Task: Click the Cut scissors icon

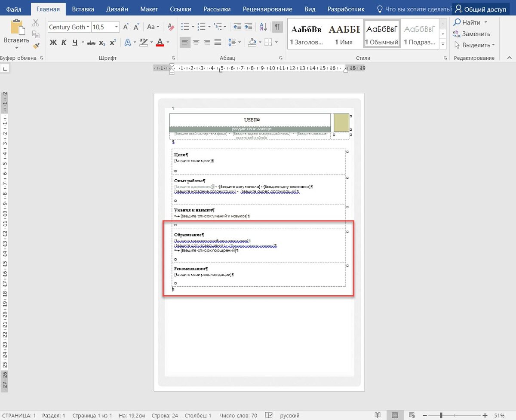Action: 36,23
